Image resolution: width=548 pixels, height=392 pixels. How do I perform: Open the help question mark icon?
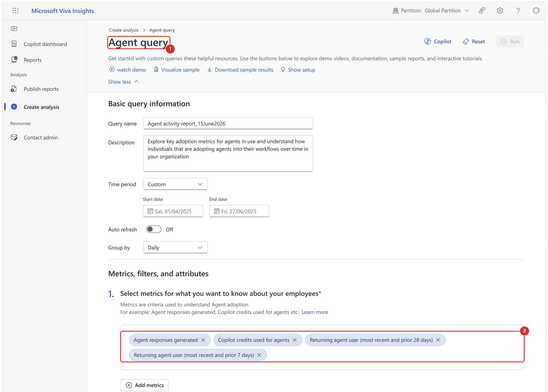click(x=518, y=10)
